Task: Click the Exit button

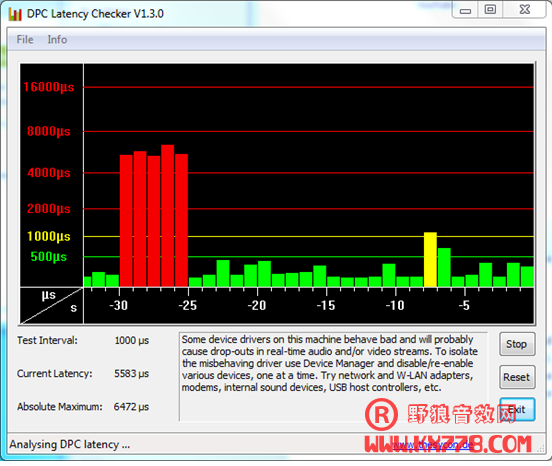Action: 517,409
